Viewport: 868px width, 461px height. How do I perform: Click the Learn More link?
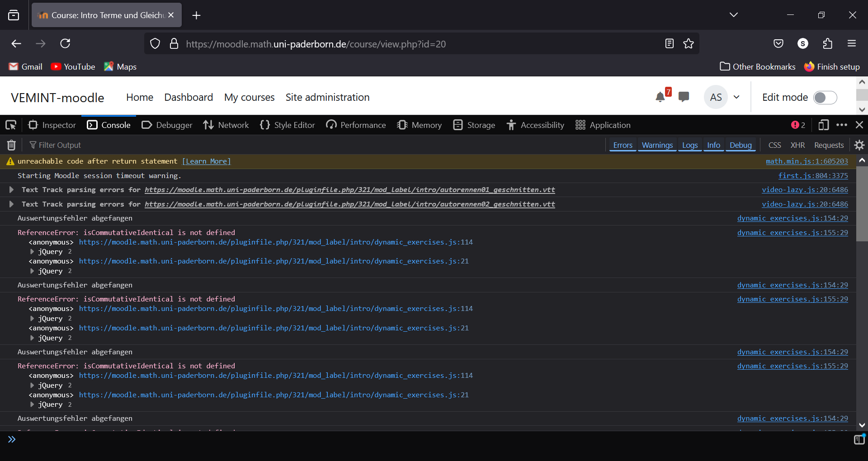pyautogui.click(x=207, y=161)
